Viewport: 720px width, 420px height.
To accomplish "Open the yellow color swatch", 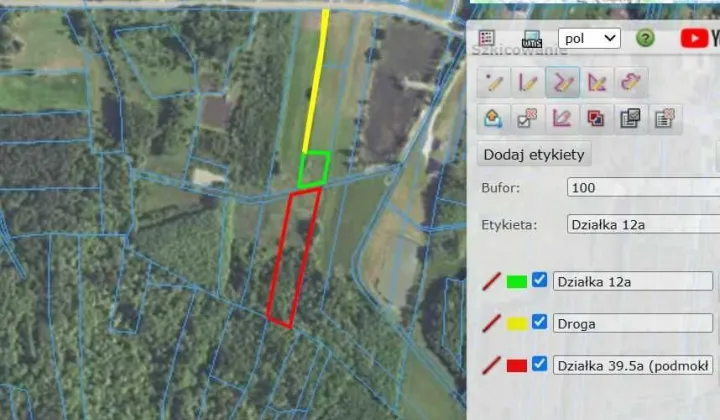I will pos(517,324).
